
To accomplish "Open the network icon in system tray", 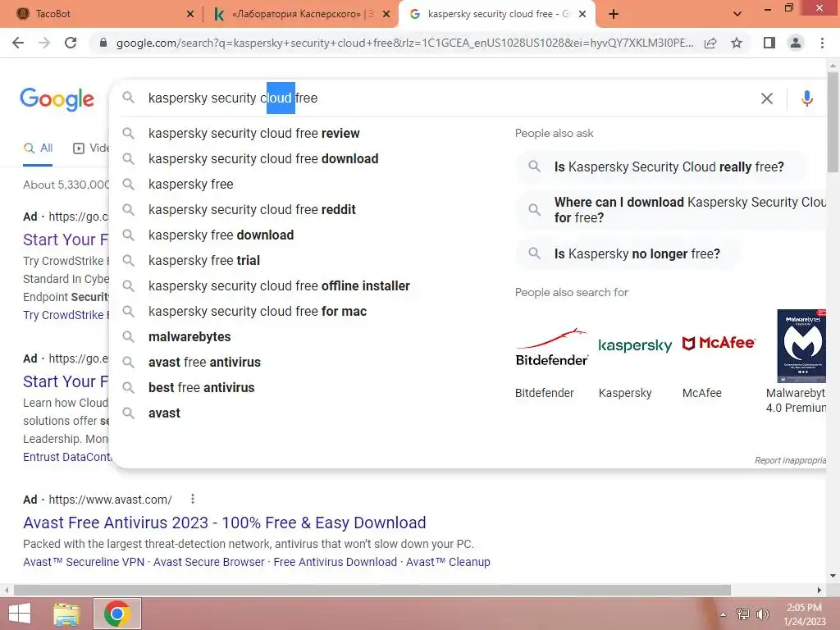I will (x=743, y=614).
